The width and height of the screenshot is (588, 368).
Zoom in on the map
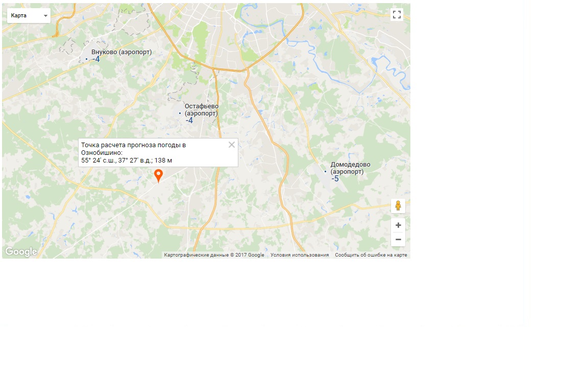[398, 225]
